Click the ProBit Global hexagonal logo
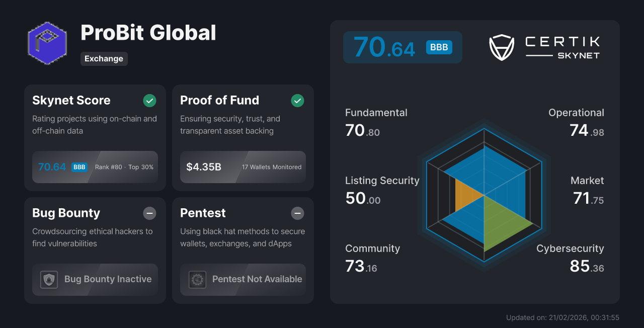Viewport: 644px width, 328px height. tap(47, 43)
